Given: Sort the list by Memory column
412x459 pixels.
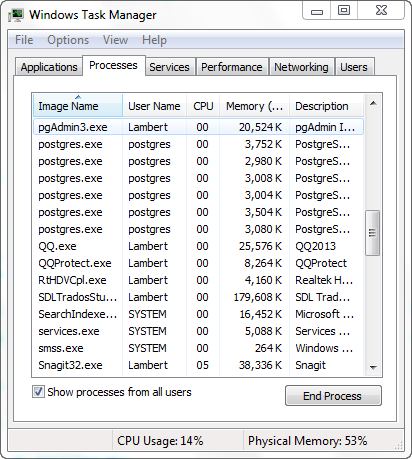Looking at the screenshot, I should [254, 106].
